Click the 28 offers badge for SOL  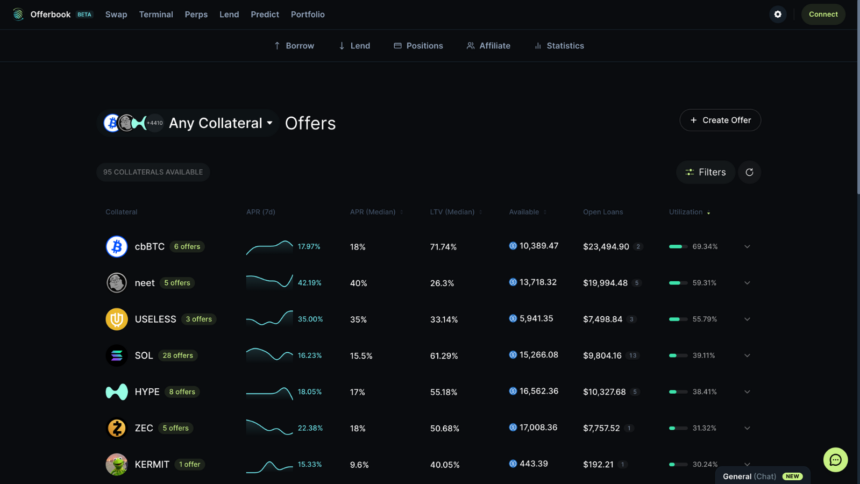pyautogui.click(x=178, y=356)
